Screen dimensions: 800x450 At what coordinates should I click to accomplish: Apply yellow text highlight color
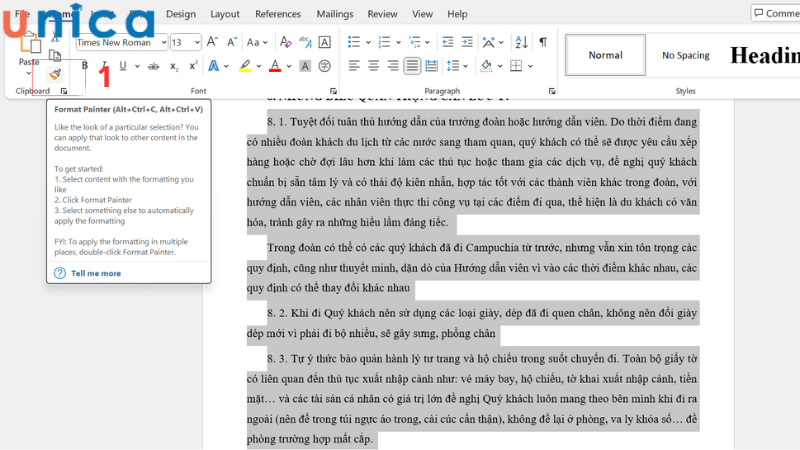tap(244, 66)
